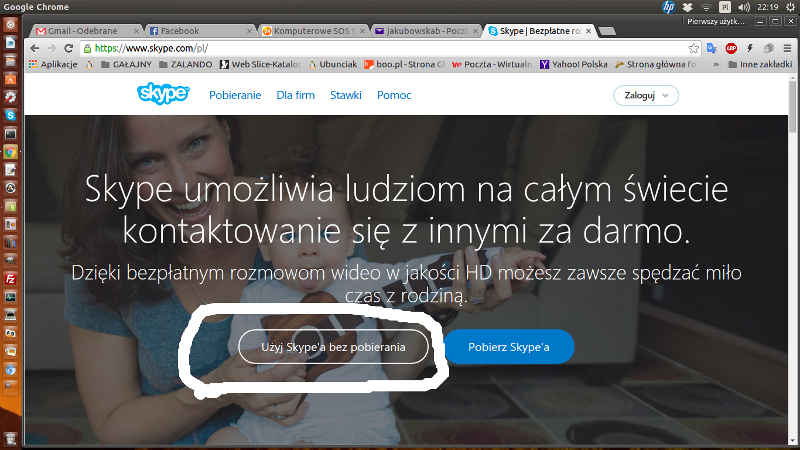Open the Files manager in the dock

point(10,61)
